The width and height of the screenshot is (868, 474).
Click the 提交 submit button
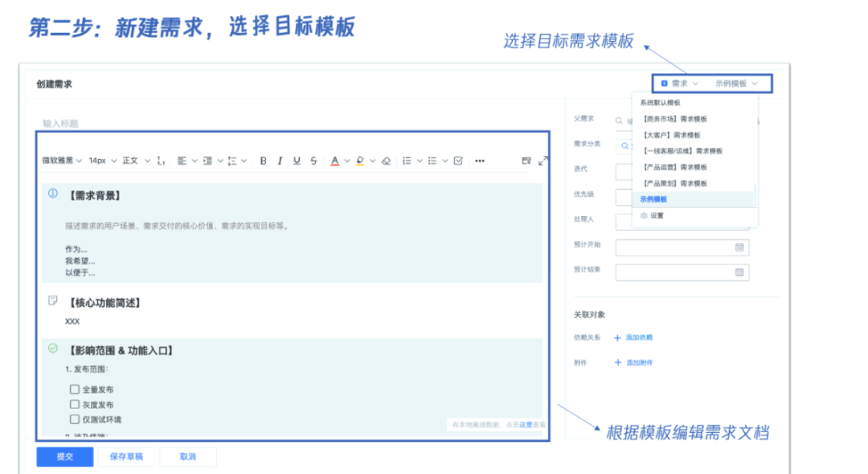pos(63,456)
